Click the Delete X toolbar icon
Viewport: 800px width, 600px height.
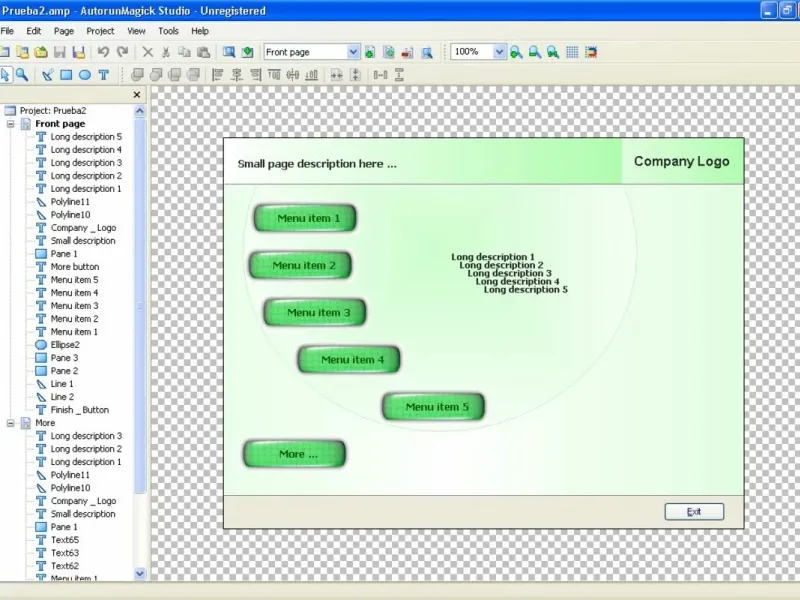pyautogui.click(x=147, y=52)
